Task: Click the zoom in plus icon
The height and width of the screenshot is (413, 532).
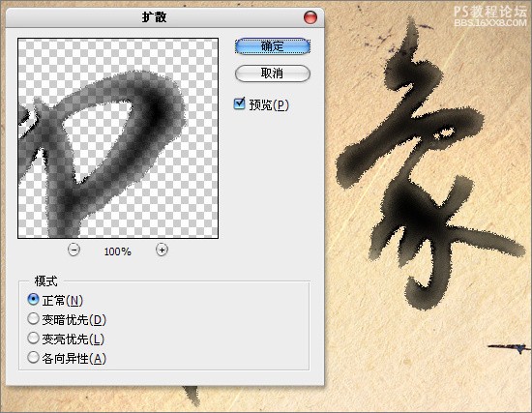Action: tap(162, 251)
